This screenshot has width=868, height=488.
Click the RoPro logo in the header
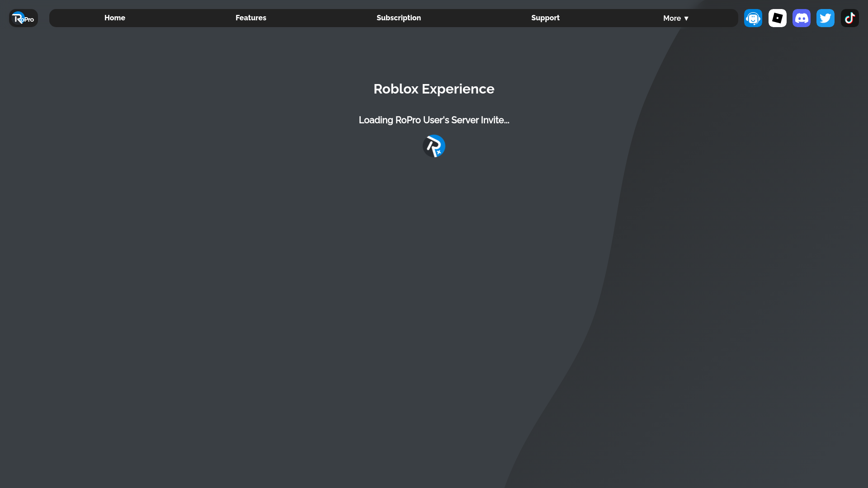click(x=24, y=18)
